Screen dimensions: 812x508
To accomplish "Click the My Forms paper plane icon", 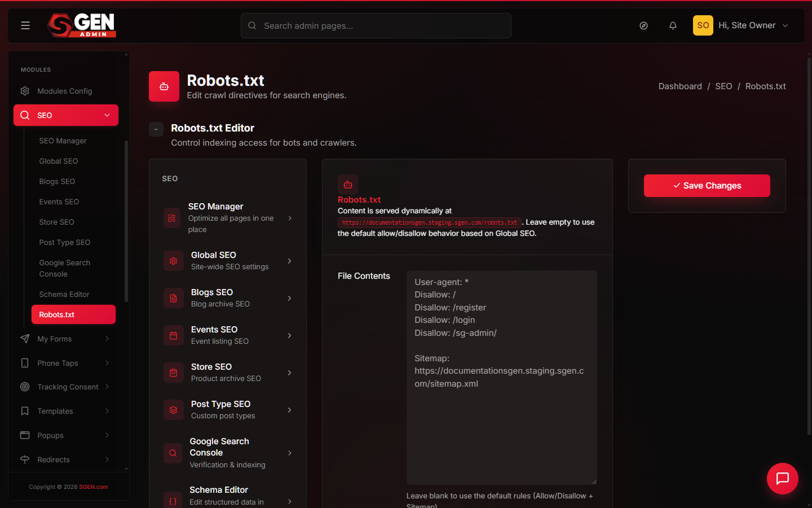I will coord(25,339).
